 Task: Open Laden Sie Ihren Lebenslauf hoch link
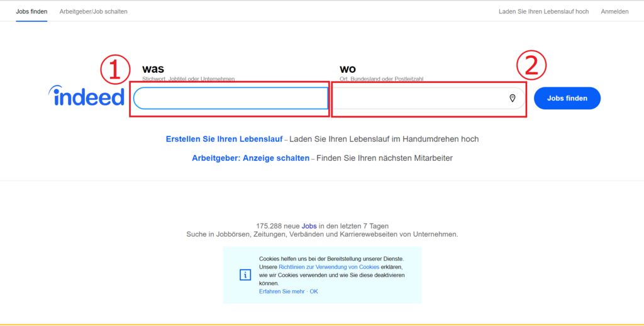544,11
